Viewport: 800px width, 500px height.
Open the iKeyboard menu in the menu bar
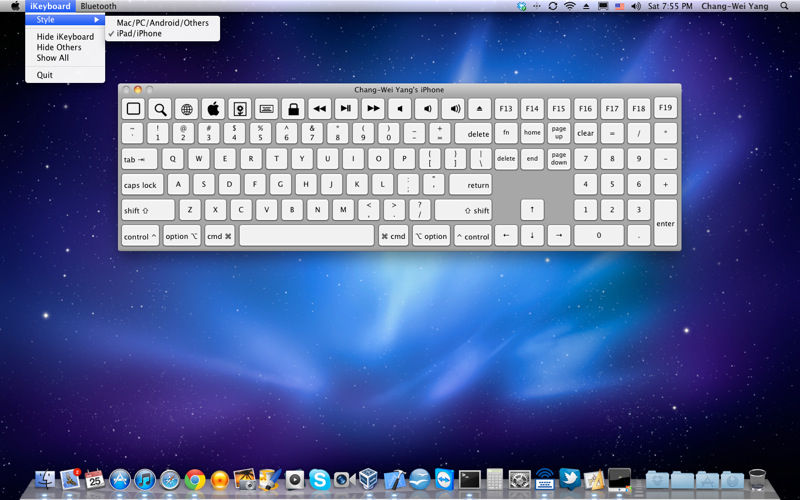50,6
